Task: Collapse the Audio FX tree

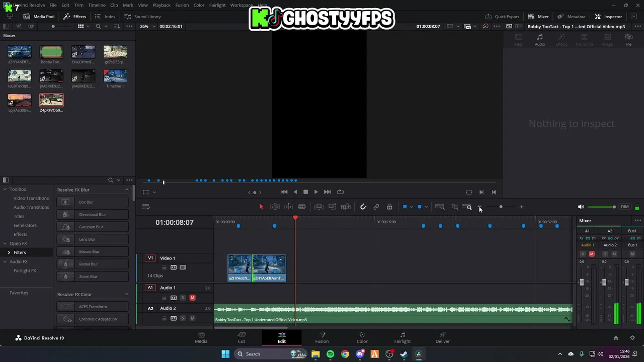Action: click(5, 261)
